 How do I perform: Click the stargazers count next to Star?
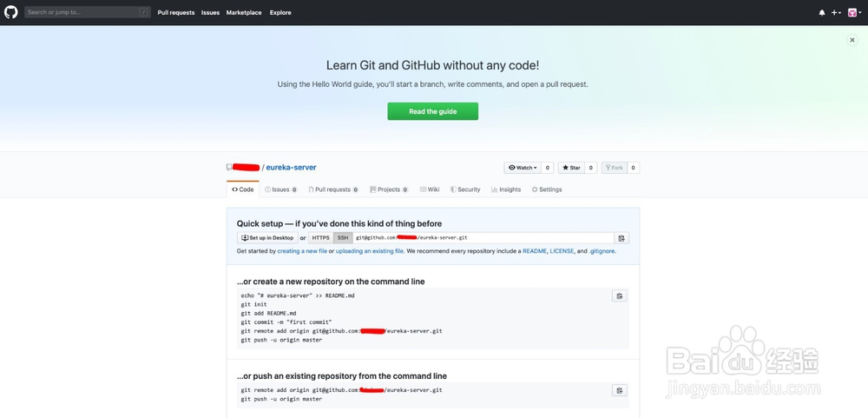591,168
